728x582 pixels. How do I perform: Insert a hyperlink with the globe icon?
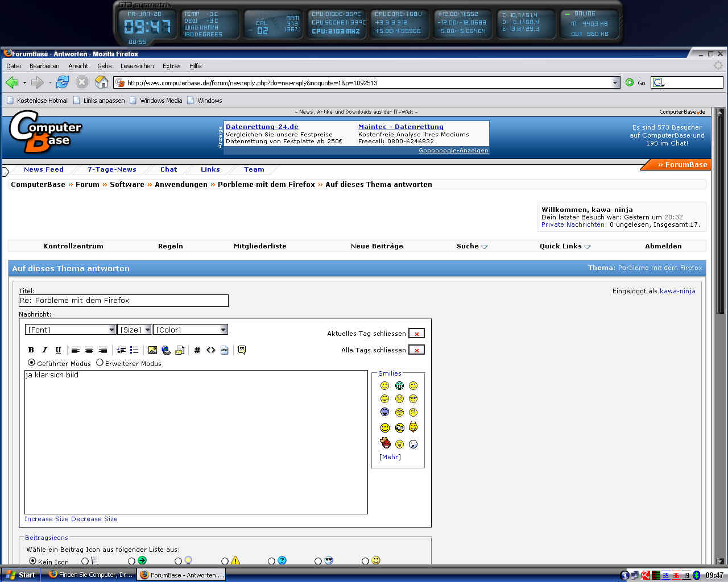pos(166,350)
